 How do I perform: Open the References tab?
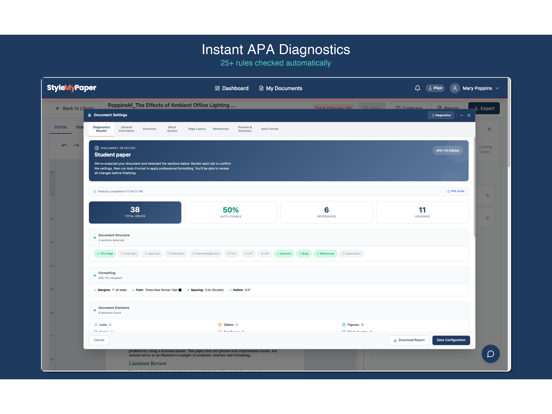tap(221, 129)
